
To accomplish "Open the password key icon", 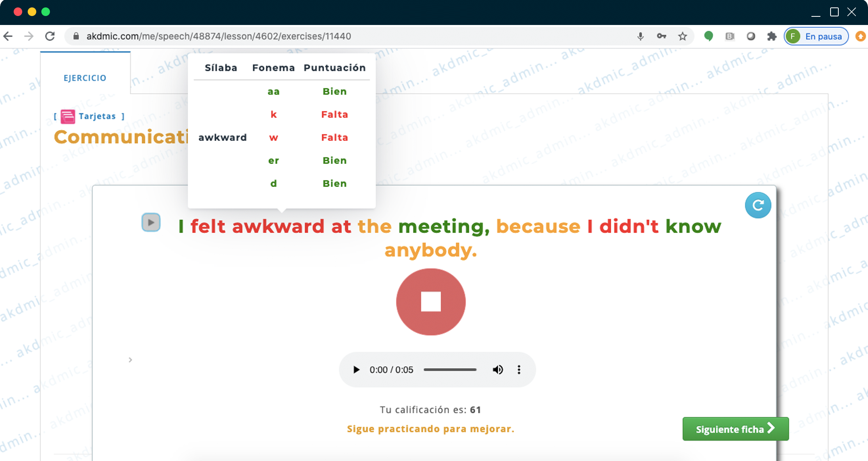I will coord(661,36).
